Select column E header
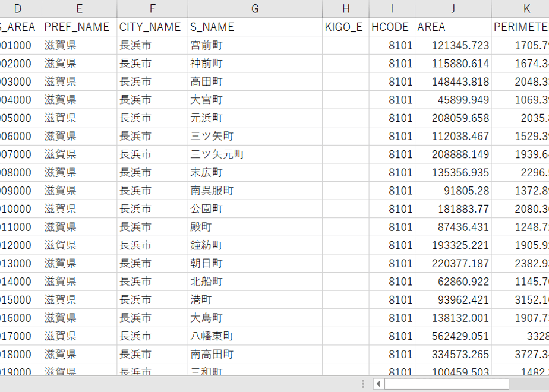The height and width of the screenshot is (392, 549). coord(80,9)
